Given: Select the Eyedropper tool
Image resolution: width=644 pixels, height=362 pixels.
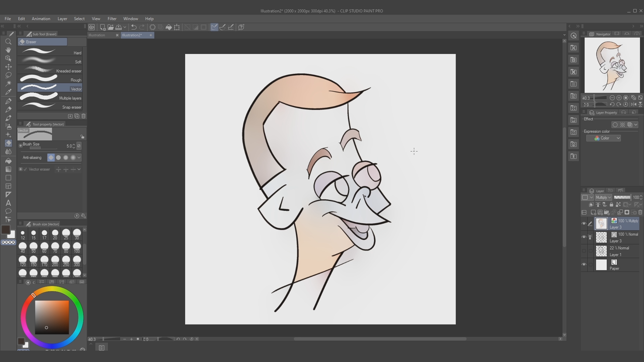Looking at the screenshot, I should [x=8, y=92].
